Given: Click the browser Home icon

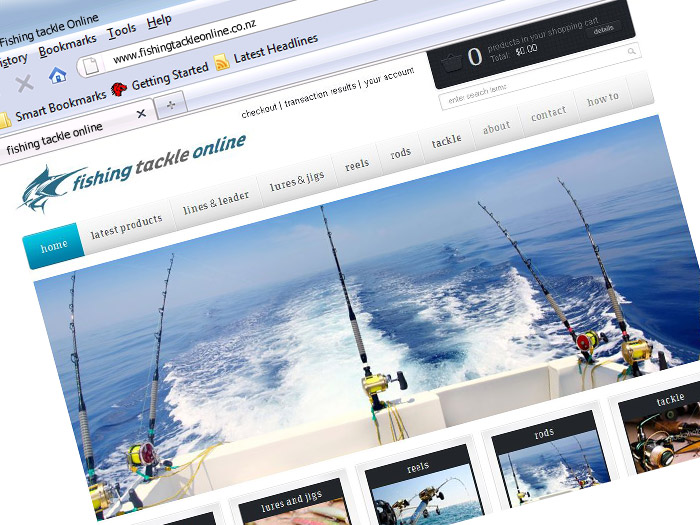Looking at the screenshot, I should pos(58,75).
